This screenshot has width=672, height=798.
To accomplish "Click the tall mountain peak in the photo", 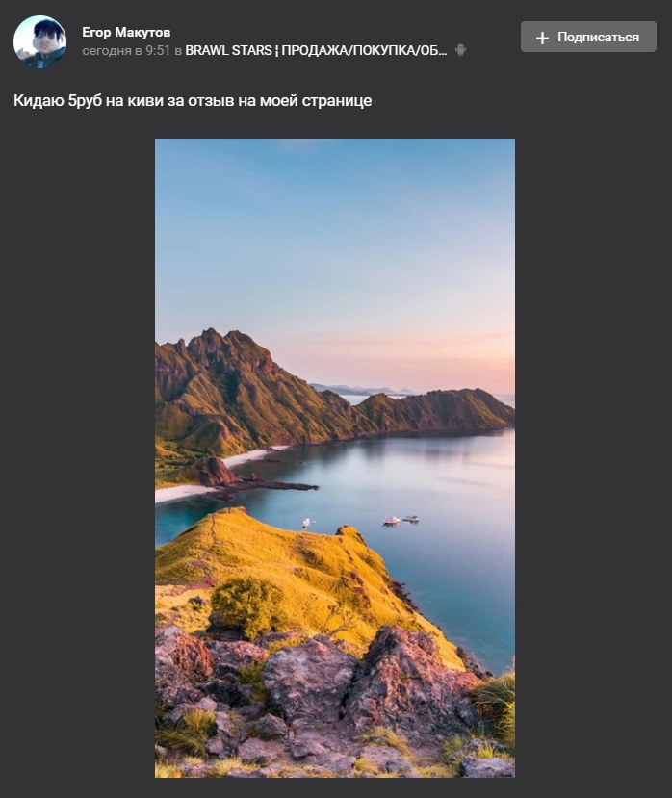I will click(x=211, y=339).
